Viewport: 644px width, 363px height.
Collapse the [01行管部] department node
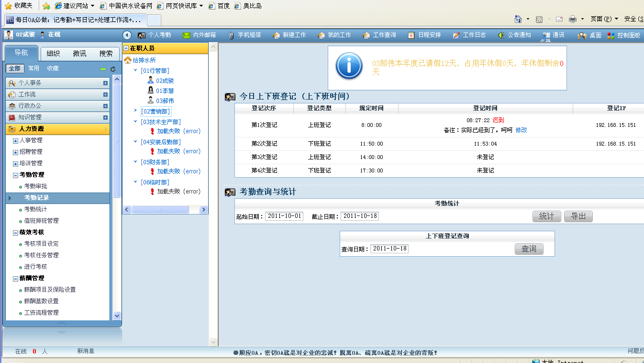click(135, 70)
